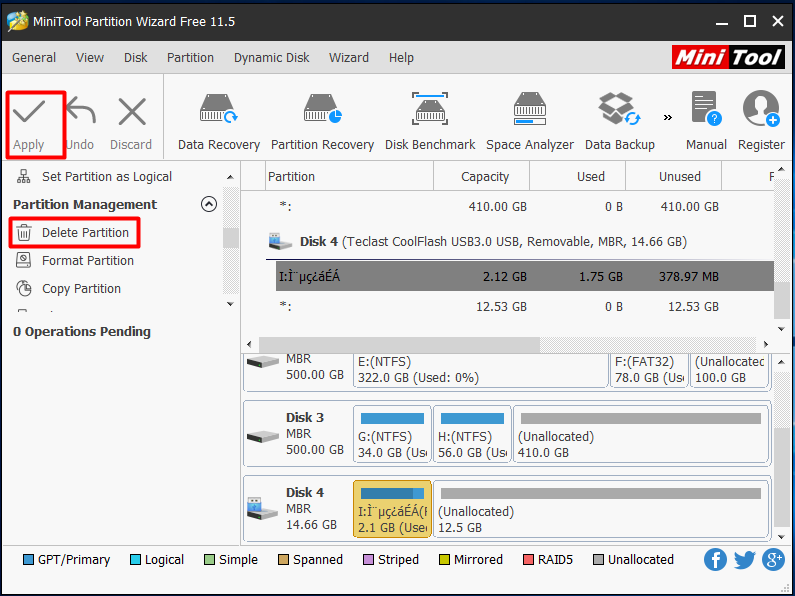Select the 410.00 GB unallocated row
This screenshot has height=596, width=795.
tap(525, 207)
